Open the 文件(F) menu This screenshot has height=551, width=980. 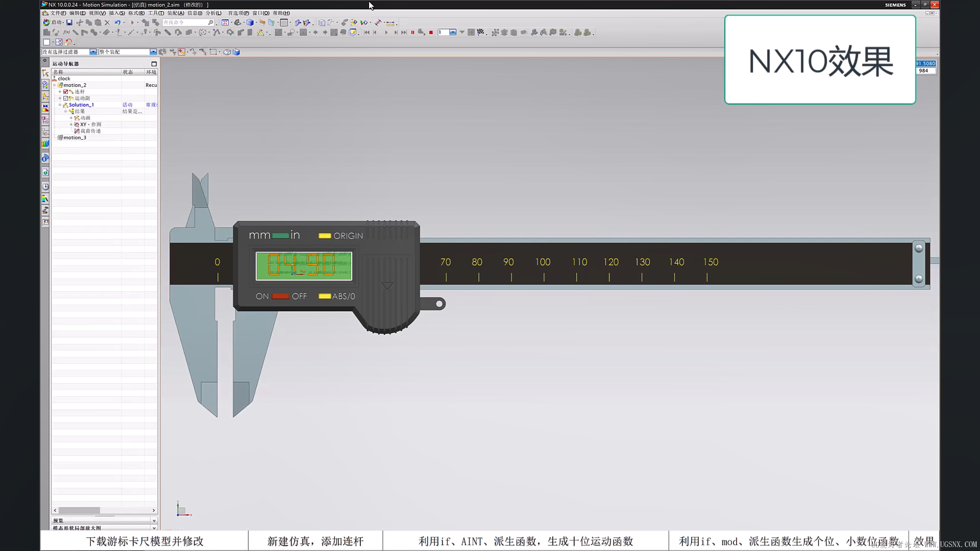[58, 13]
